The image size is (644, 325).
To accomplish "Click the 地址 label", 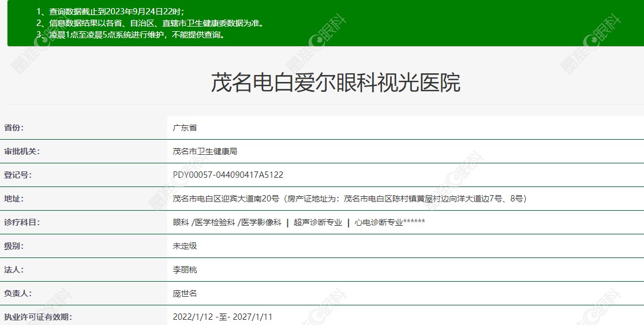I will [14, 199].
